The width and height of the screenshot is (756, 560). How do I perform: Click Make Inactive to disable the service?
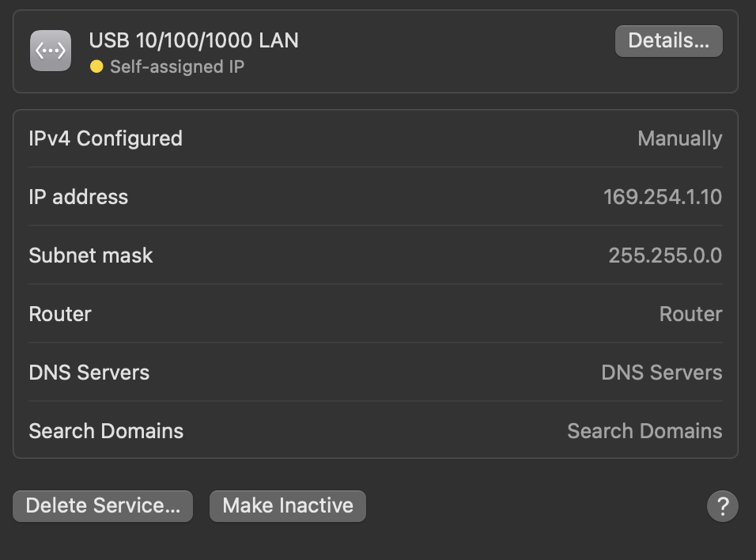288,506
